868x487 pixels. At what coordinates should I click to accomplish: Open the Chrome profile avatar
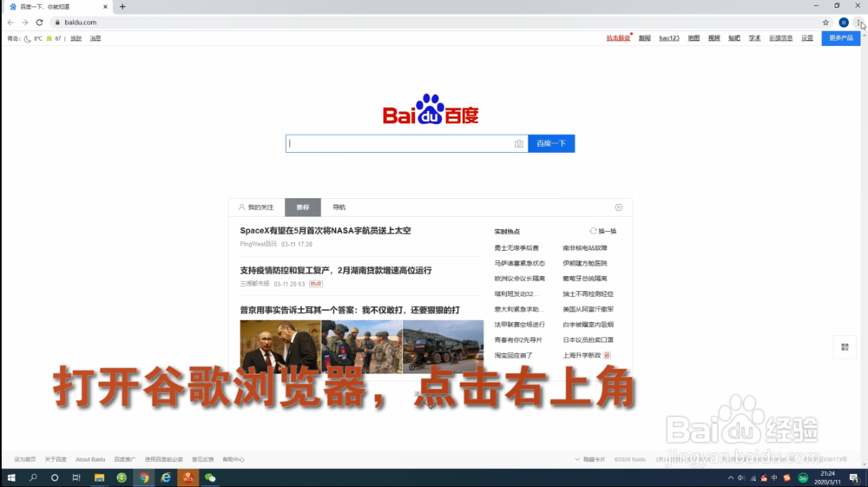(x=844, y=23)
